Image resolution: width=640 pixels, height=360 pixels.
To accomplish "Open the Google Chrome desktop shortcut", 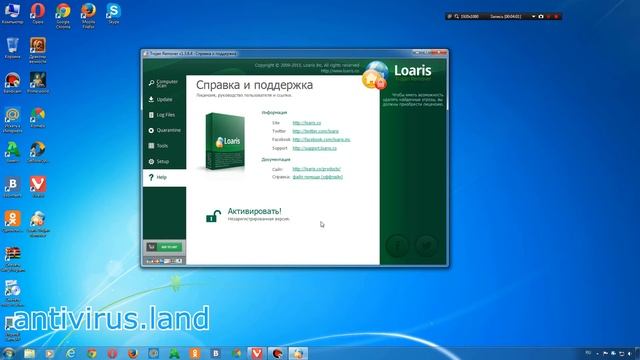I will [x=63, y=15].
